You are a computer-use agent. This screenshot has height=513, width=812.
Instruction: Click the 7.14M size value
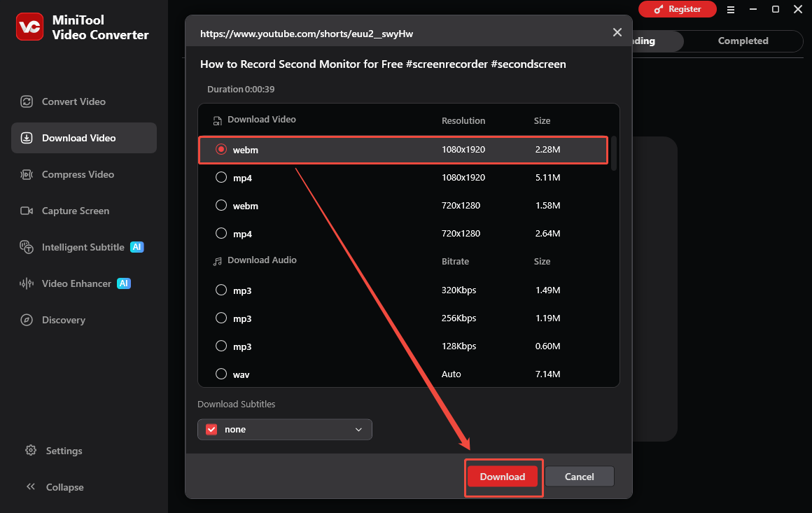coord(547,374)
